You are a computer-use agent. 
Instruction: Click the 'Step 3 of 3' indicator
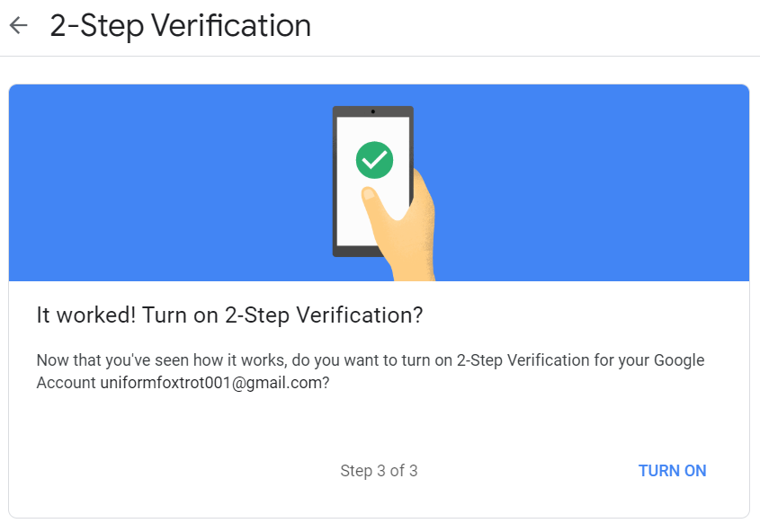click(x=379, y=471)
